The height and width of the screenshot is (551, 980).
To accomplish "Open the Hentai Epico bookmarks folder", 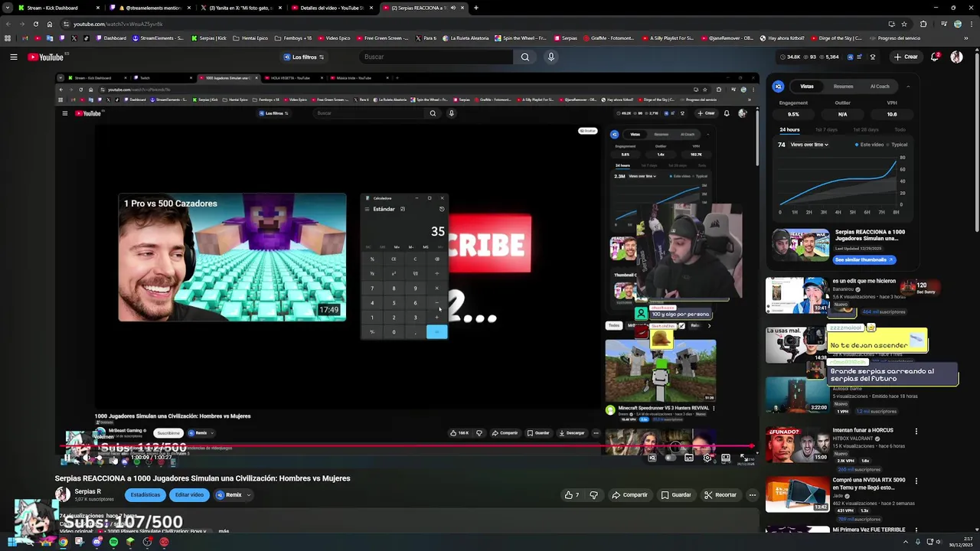I will tap(250, 37).
